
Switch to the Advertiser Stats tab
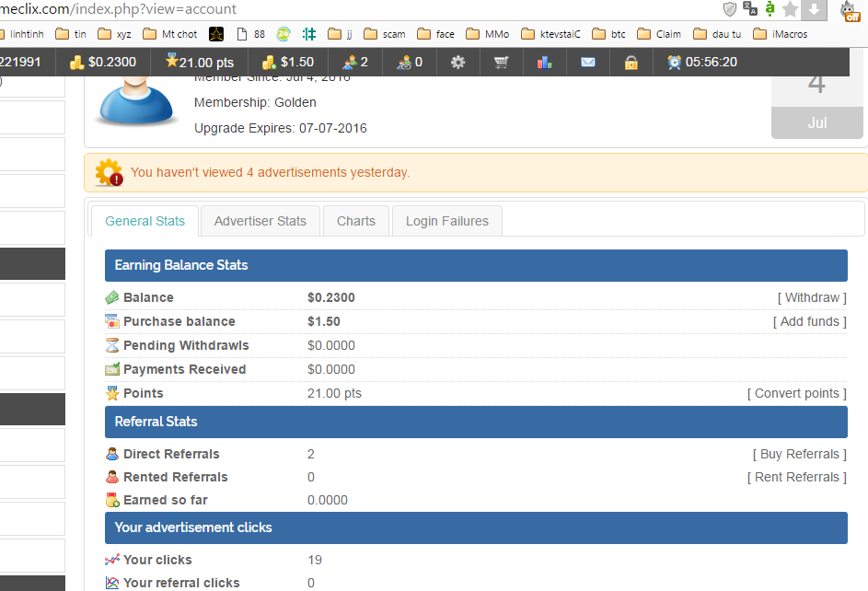[260, 221]
